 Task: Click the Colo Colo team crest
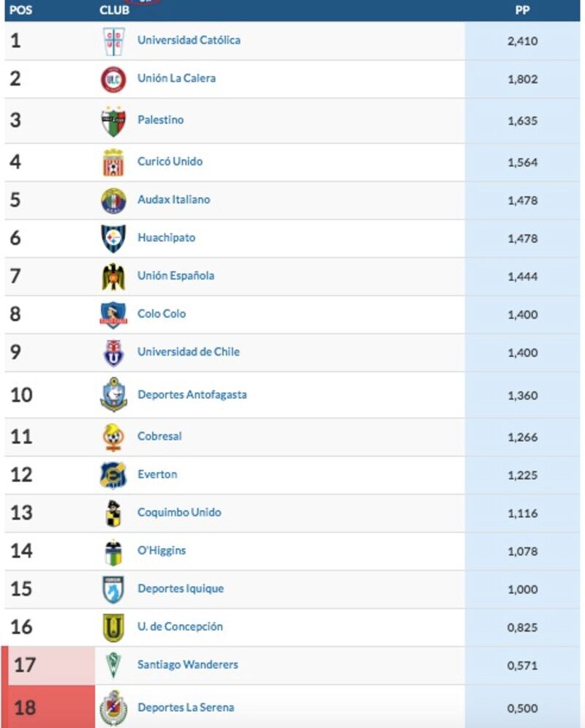pos(113,315)
